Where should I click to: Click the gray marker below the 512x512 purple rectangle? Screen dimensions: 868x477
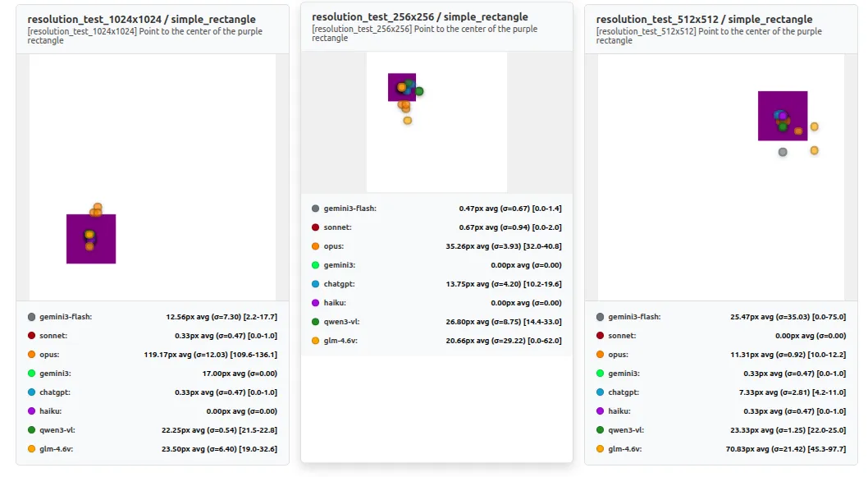point(783,152)
